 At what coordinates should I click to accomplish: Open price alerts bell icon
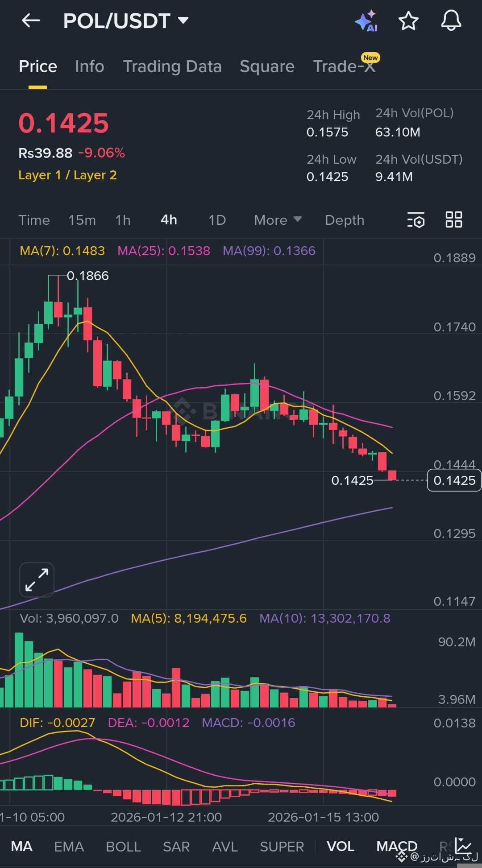pos(451,21)
